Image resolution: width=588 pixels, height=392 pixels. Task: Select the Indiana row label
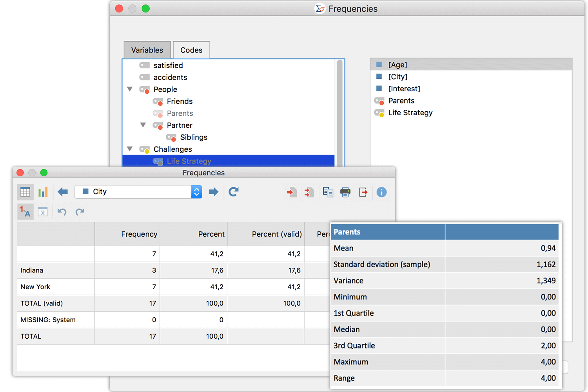click(32, 270)
